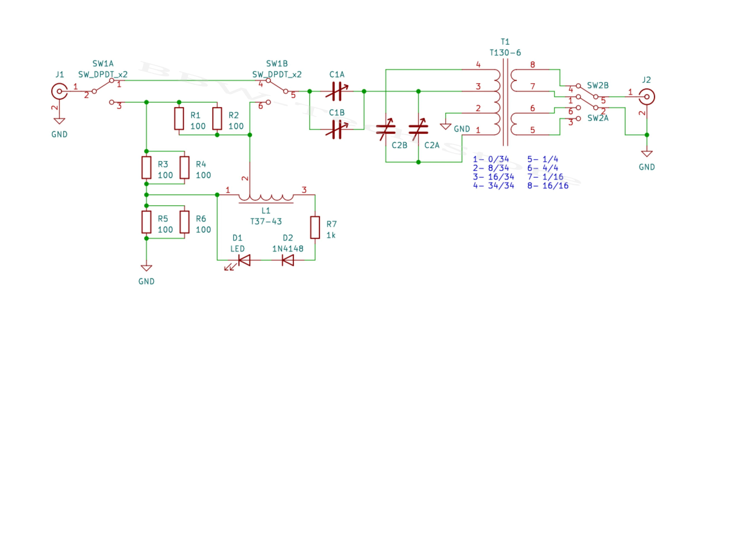This screenshot has width=756, height=535.
Task: Click the blue '8- 16/16' winding note
Action: [x=548, y=186]
